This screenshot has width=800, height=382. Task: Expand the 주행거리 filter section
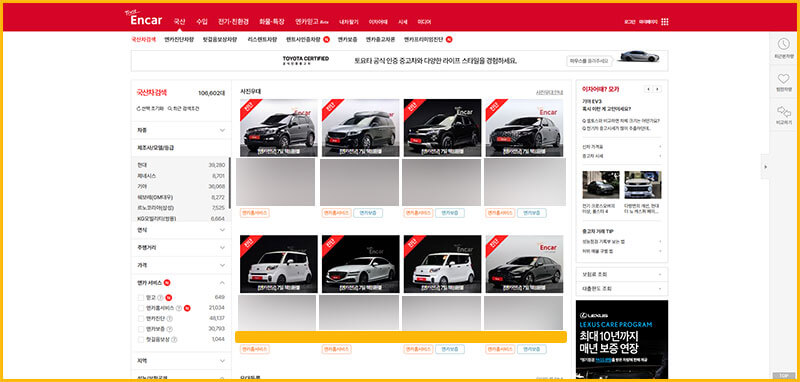[x=181, y=247]
